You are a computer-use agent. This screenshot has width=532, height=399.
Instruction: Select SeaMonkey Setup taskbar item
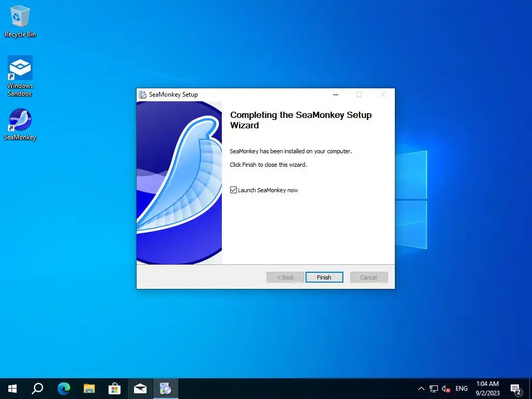[x=166, y=389]
